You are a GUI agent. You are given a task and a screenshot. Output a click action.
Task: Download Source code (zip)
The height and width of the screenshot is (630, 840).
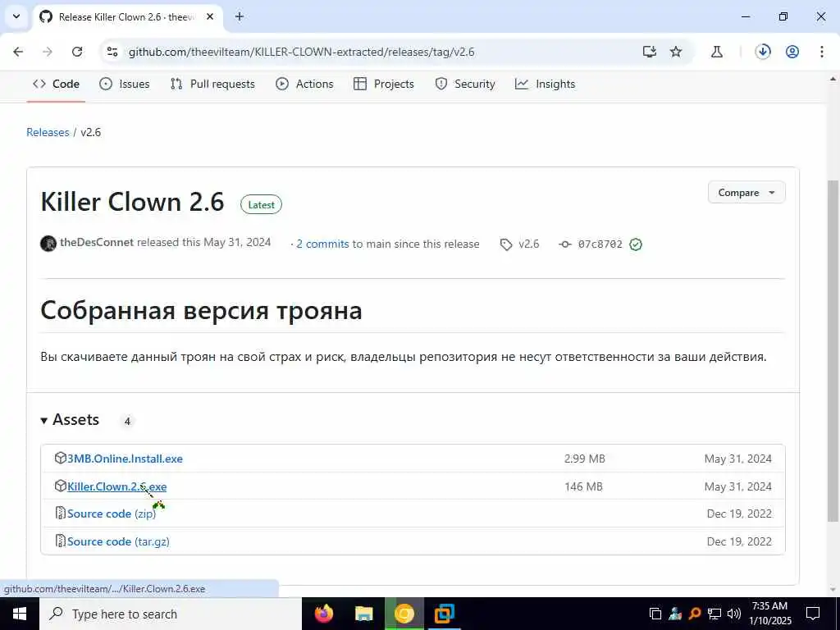coord(112,514)
